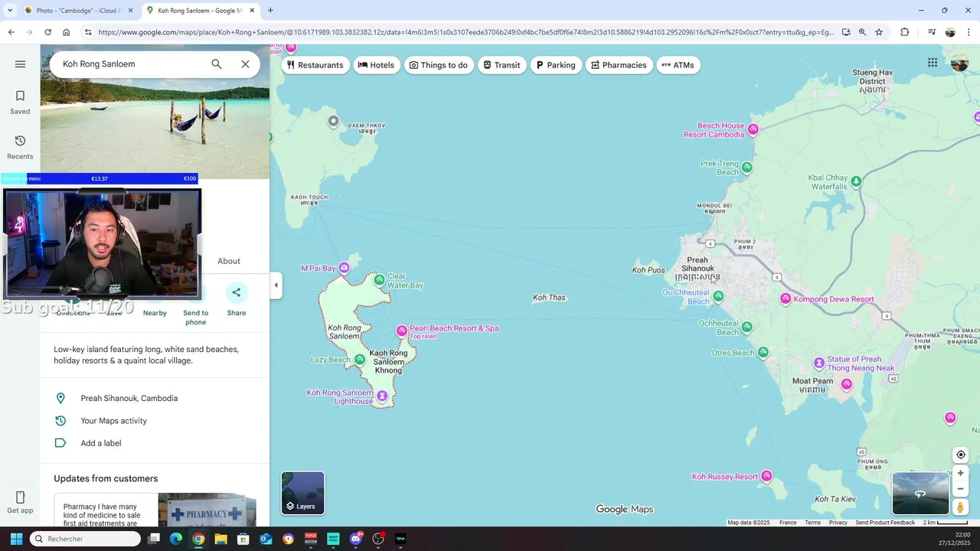Image resolution: width=980 pixels, height=551 pixels.
Task: Click the show your location button
Action: (x=961, y=455)
